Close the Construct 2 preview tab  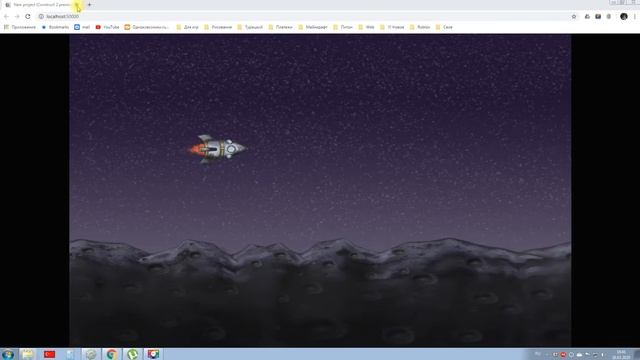click(77, 5)
